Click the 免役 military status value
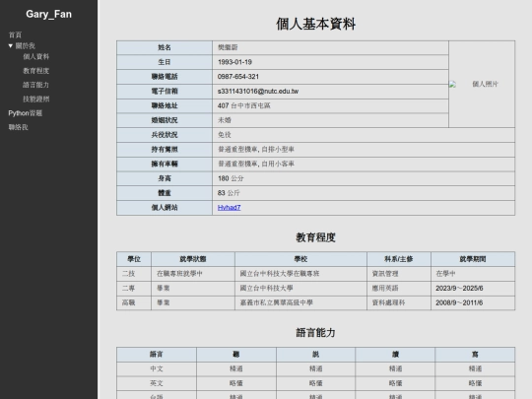 [x=225, y=135]
